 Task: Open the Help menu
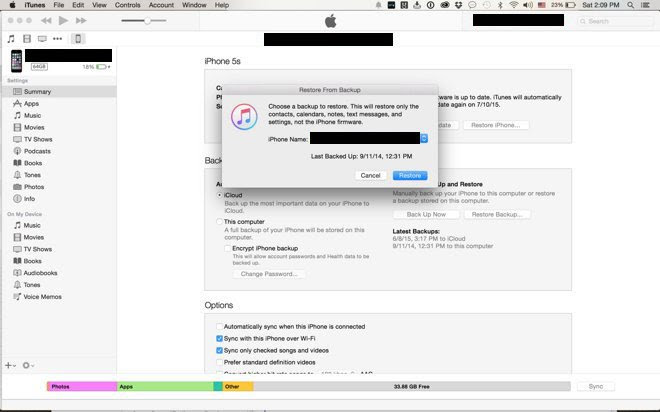[x=222, y=5]
